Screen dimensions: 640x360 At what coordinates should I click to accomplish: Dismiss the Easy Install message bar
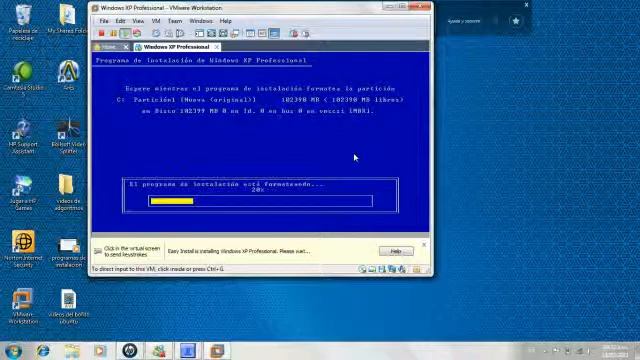[x=424, y=244]
